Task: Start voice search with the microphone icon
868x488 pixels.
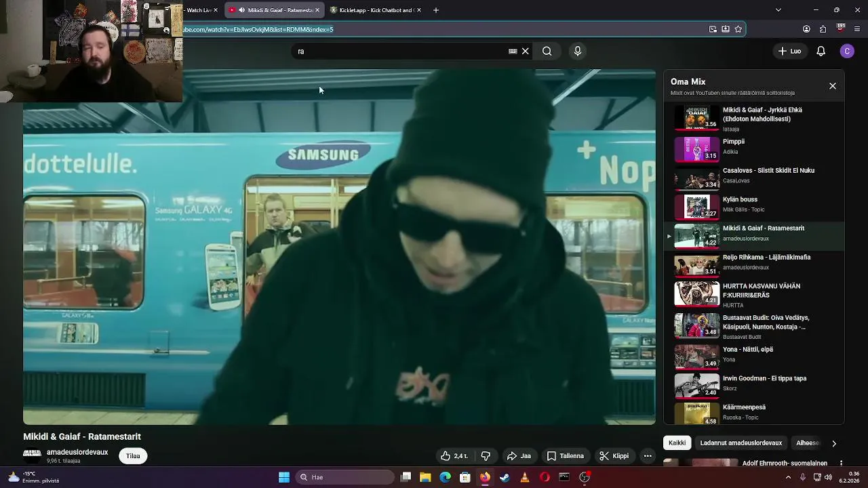Action: click(578, 51)
